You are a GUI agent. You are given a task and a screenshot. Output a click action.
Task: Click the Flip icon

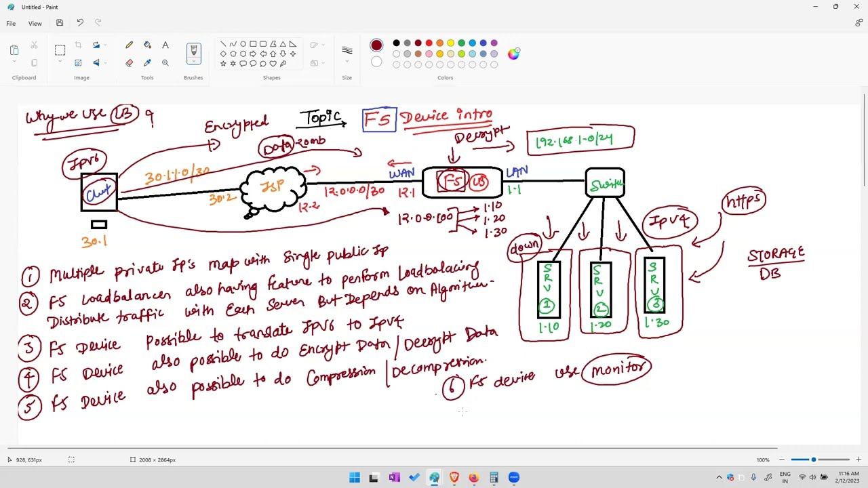click(95, 63)
